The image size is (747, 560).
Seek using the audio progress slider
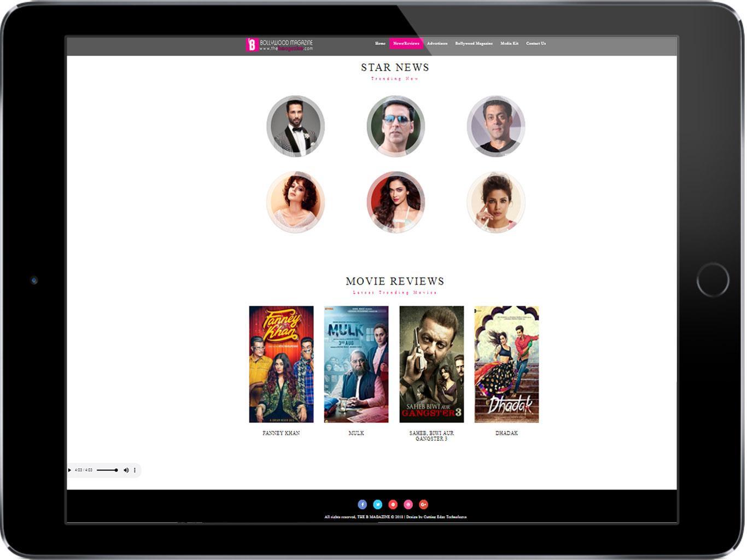click(107, 470)
